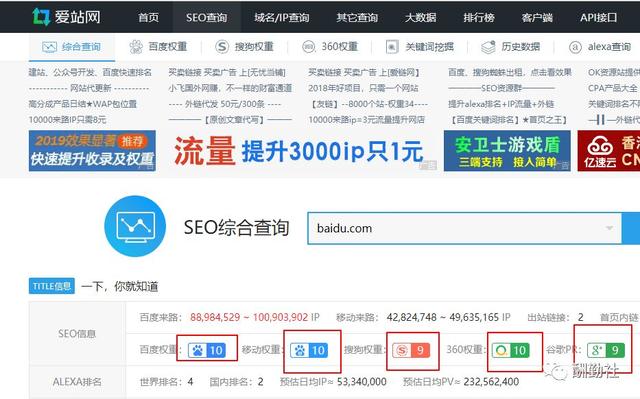Open link 买卖链接 买卖广告 上[爱链网]
This screenshot has width=640, height=399.
click(x=364, y=73)
